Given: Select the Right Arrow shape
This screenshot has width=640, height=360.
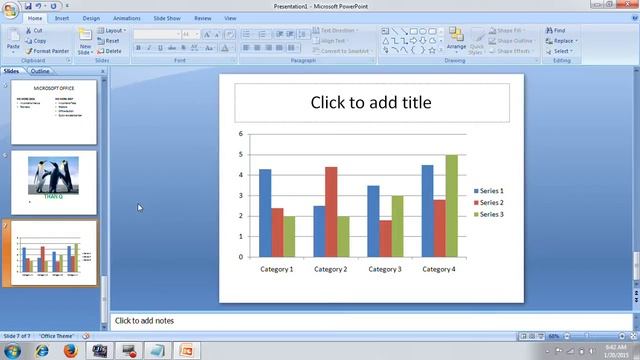Looking at the screenshot, I should [413, 41].
